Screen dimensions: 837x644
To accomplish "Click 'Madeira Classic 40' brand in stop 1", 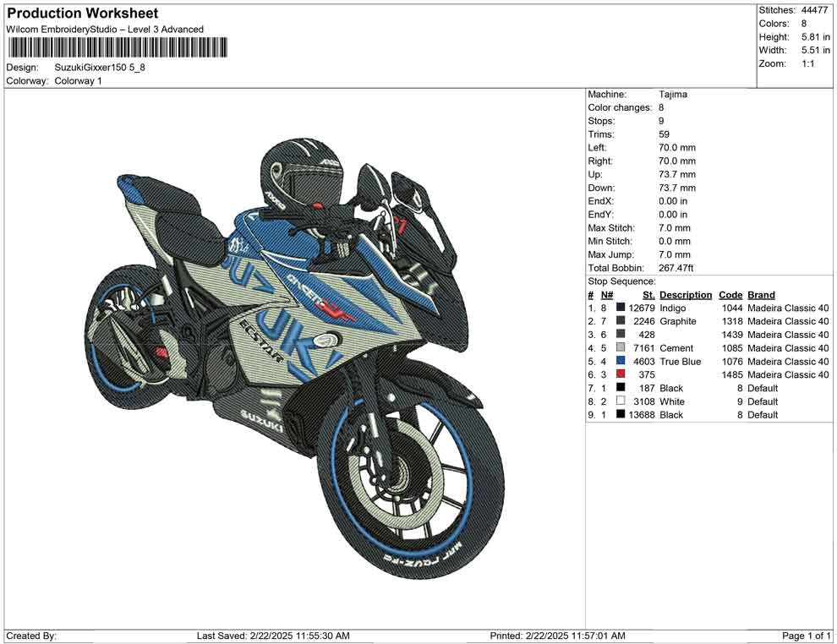I will click(788, 308).
